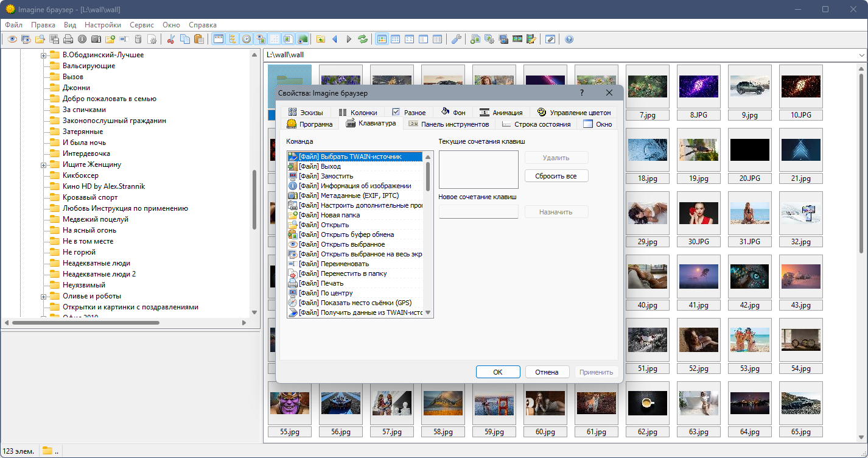Click the image information (i) toolbar icon
The width and height of the screenshot is (868, 458).
82,40
